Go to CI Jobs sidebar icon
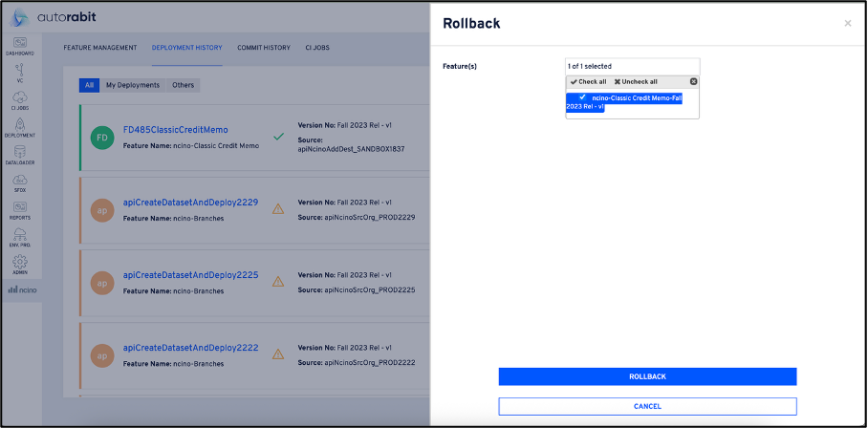 point(20,100)
